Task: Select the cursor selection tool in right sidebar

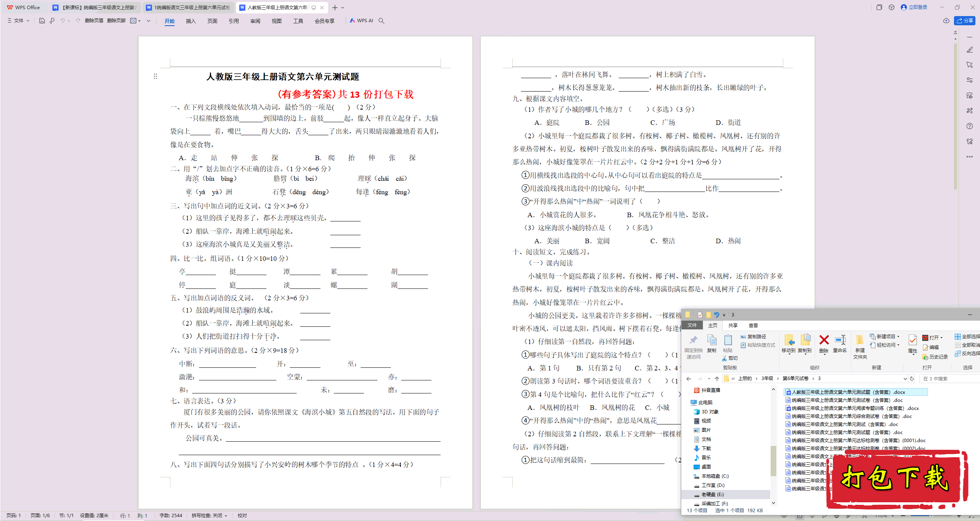Action: point(969,65)
